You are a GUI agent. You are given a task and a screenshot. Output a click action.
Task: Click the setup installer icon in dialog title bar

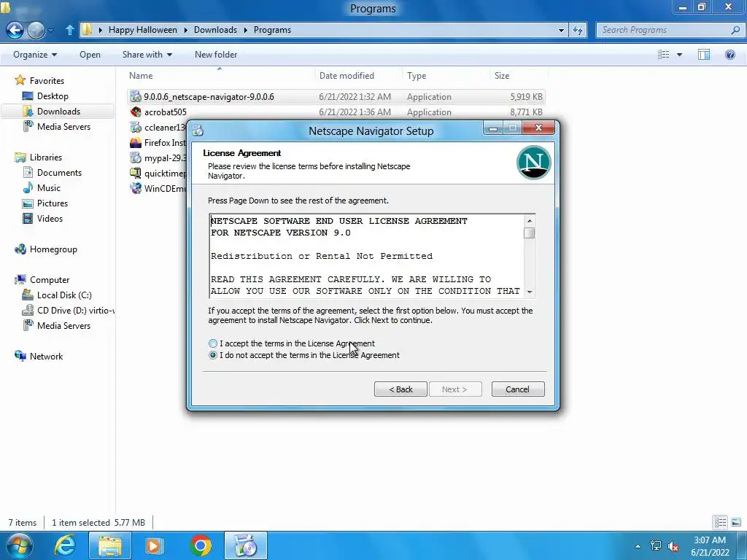198,131
